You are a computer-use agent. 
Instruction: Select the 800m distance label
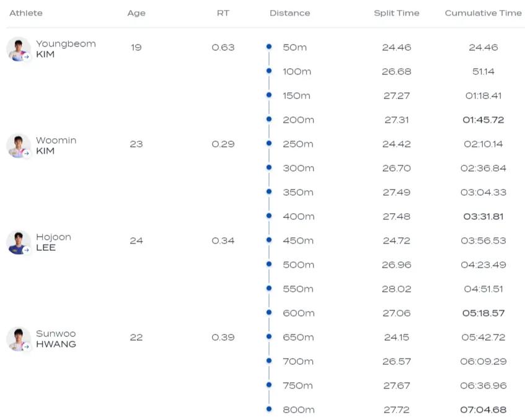(x=299, y=409)
